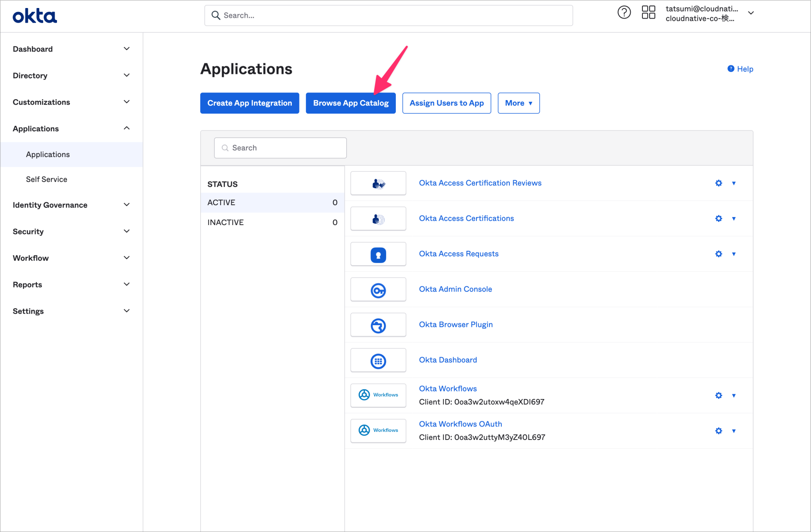Click the Create App Integration button

(250, 103)
